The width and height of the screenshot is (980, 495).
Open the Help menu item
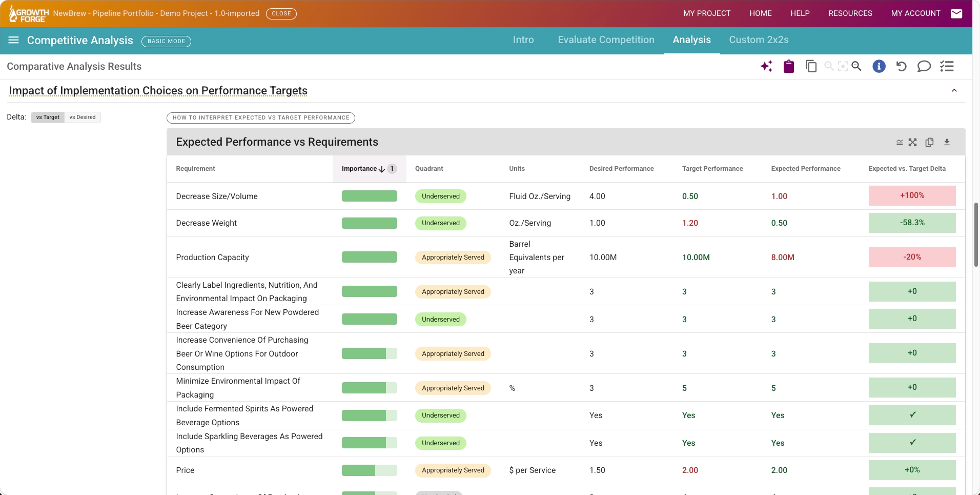click(x=800, y=13)
